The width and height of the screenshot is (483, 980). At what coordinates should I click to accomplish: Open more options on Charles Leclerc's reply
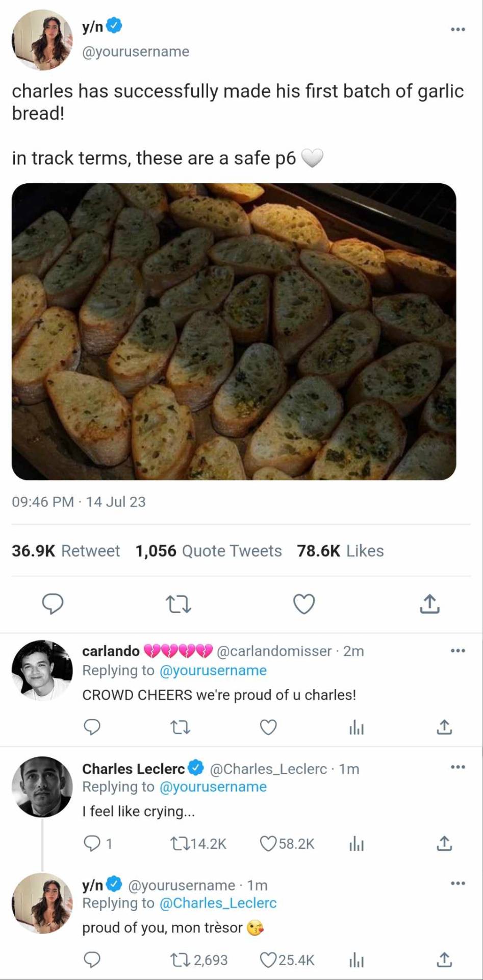[457, 767]
